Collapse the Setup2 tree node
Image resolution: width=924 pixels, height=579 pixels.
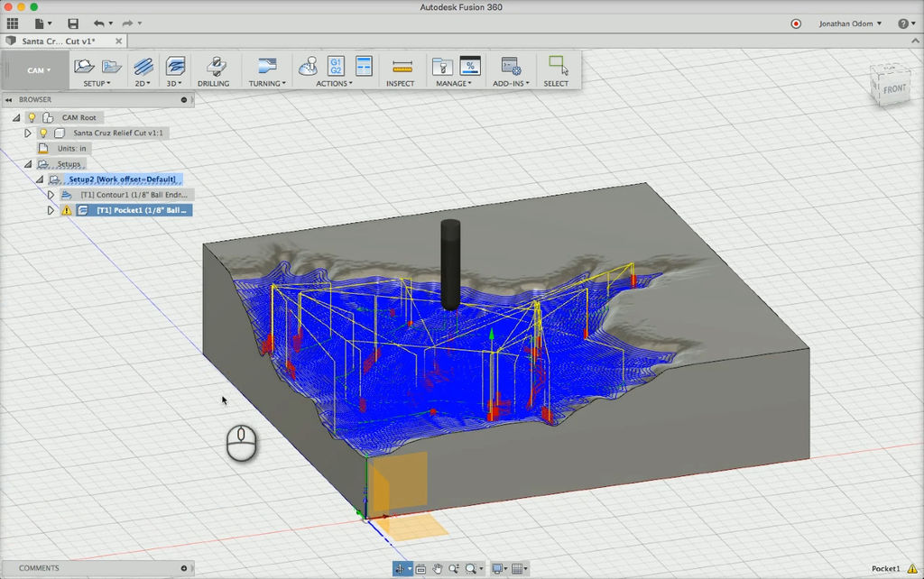pyautogui.click(x=40, y=179)
